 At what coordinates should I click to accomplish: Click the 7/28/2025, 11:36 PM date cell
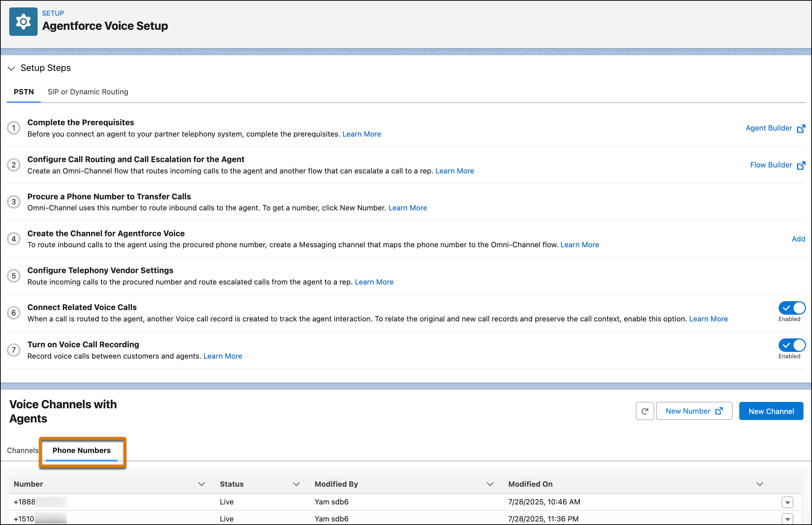[543, 519]
